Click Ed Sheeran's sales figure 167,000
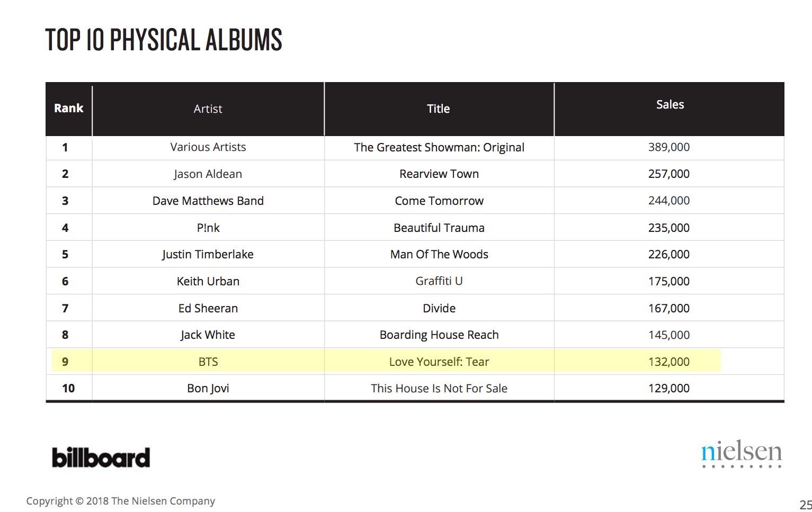The height and width of the screenshot is (512, 812). coord(668,308)
